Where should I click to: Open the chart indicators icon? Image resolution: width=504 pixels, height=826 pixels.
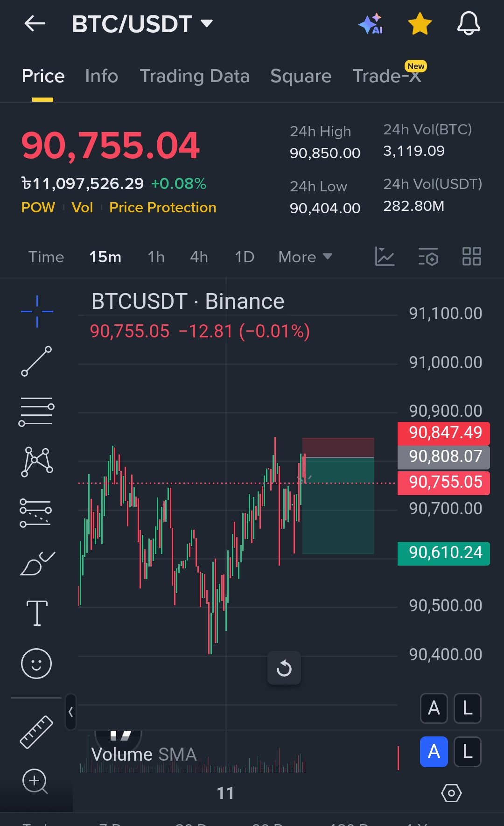point(385,257)
